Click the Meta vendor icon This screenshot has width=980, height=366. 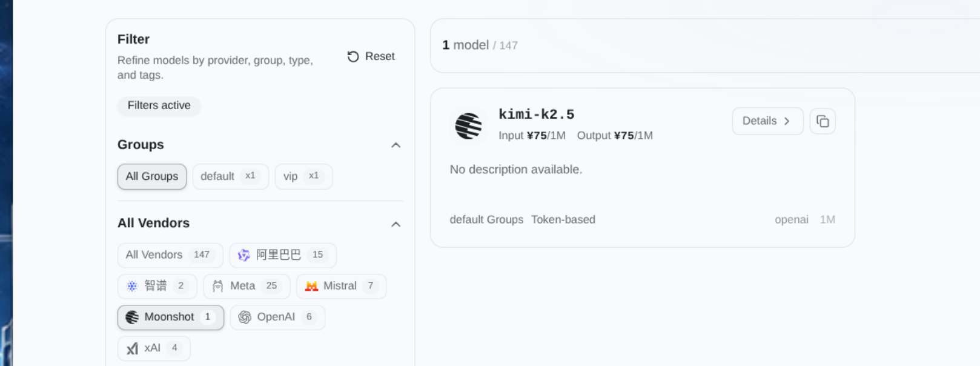pos(217,286)
